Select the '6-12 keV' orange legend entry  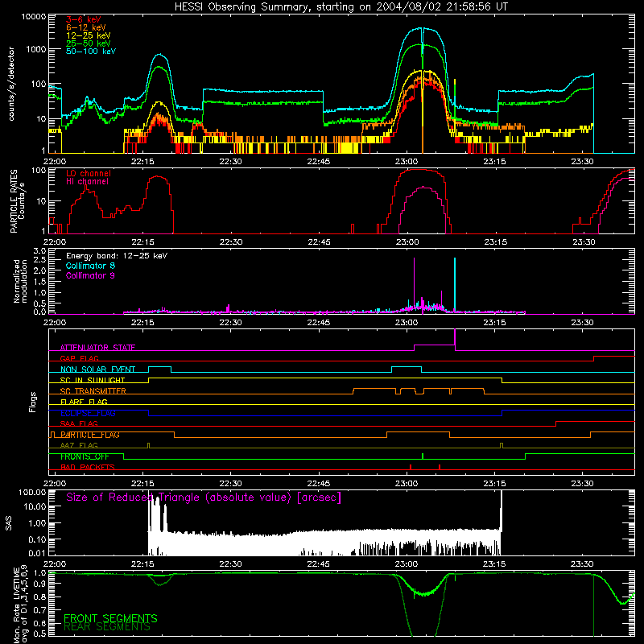click(x=86, y=27)
